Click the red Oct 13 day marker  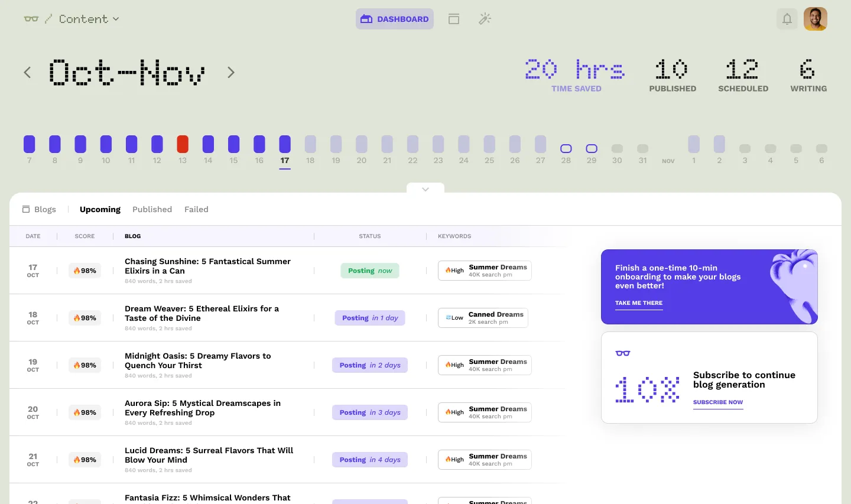[183, 144]
